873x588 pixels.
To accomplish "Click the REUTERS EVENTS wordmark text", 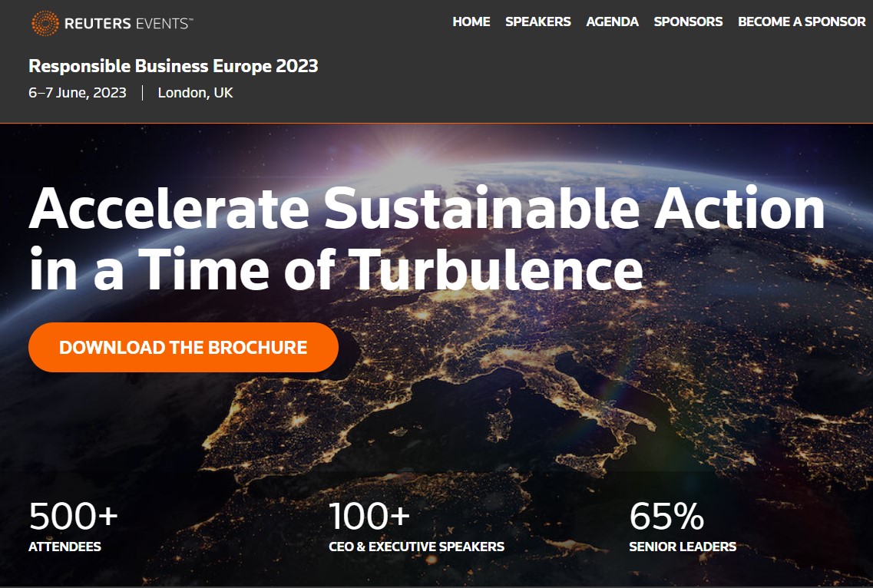I will (x=129, y=23).
